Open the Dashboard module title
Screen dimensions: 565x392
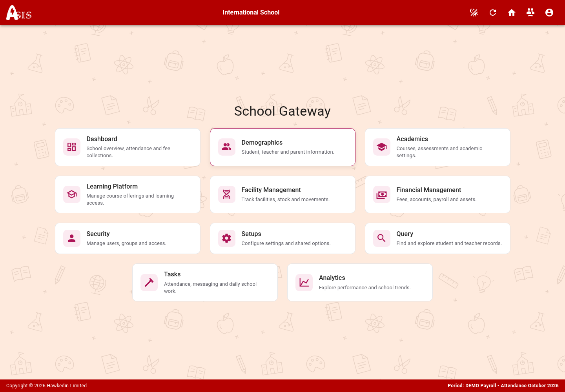pyautogui.click(x=102, y=139)
